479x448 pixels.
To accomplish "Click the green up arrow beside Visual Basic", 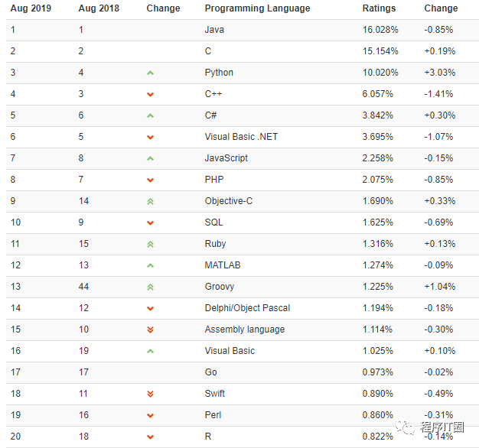I will pos(150,351).
